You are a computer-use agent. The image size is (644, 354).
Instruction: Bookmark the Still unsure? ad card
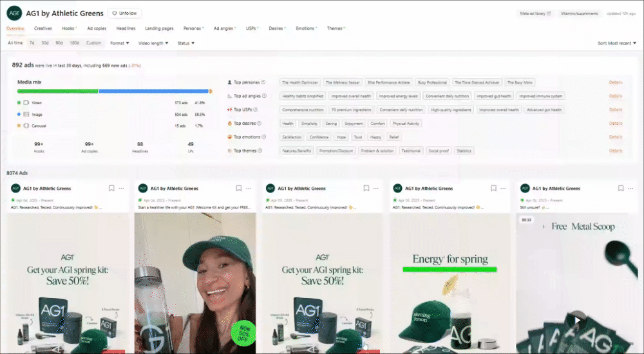[x=621, y=188]
